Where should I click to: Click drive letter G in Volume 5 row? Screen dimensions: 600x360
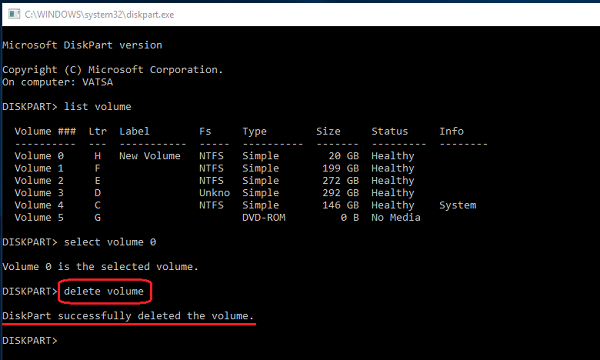(98, 218)
